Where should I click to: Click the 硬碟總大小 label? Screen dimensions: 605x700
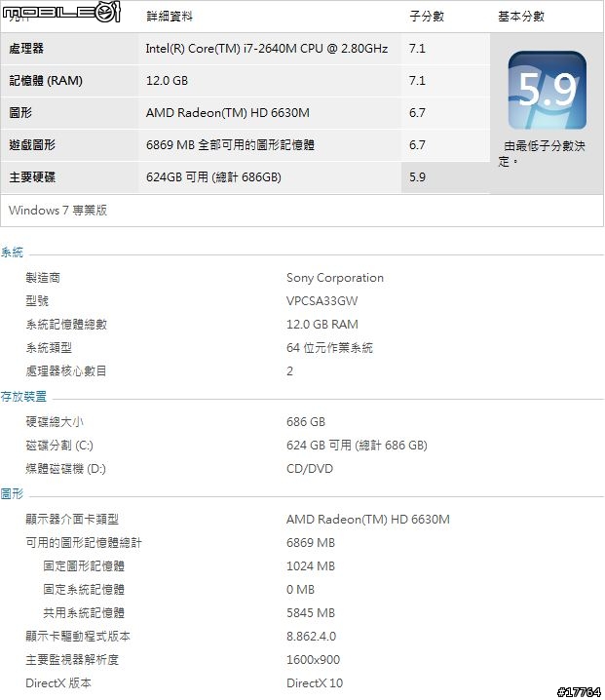coord(55,421)
